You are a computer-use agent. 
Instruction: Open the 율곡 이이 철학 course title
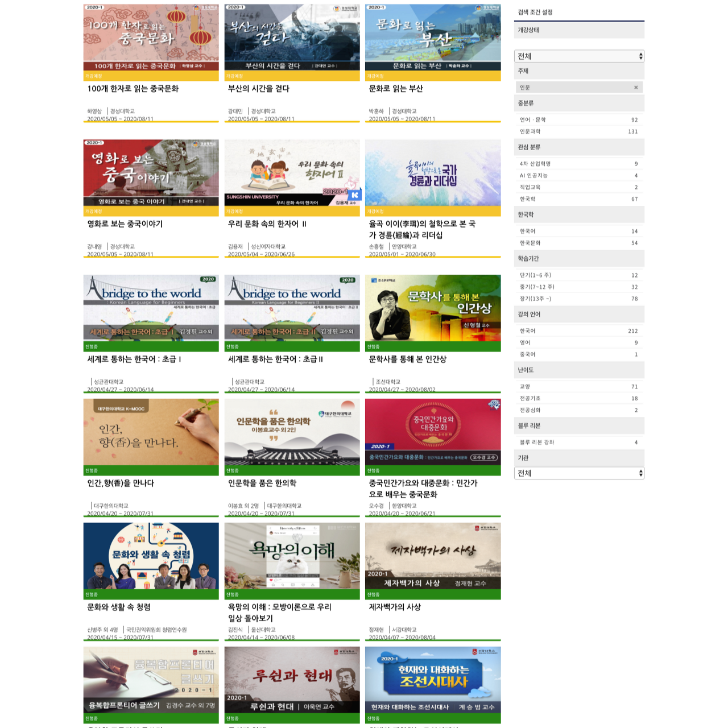[423, 230]
